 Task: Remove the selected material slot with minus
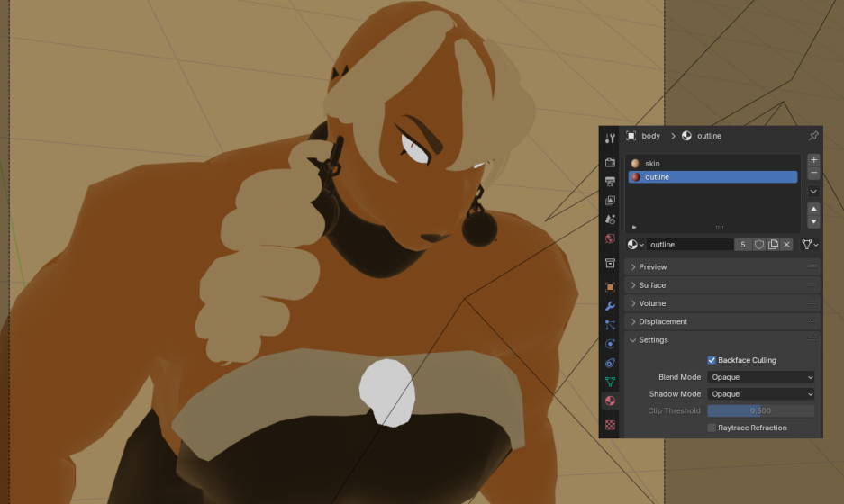coord(813,173)
